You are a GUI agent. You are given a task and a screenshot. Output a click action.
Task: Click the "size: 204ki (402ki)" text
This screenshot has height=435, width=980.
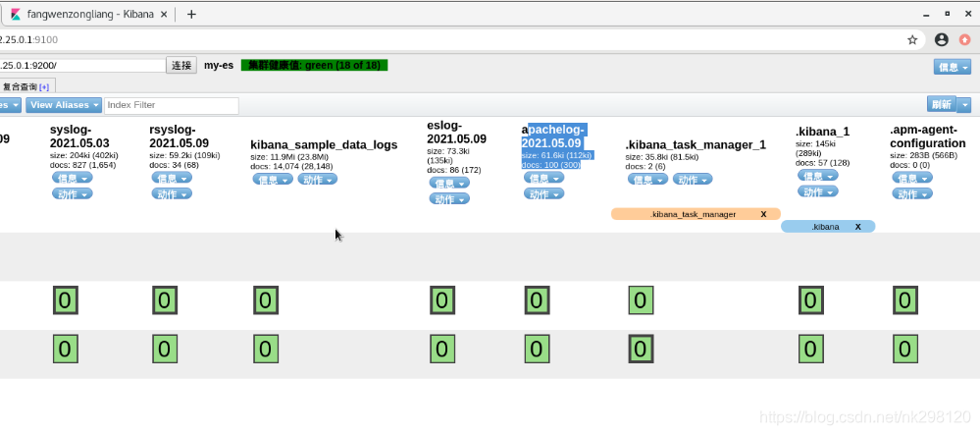coord(83,155)
